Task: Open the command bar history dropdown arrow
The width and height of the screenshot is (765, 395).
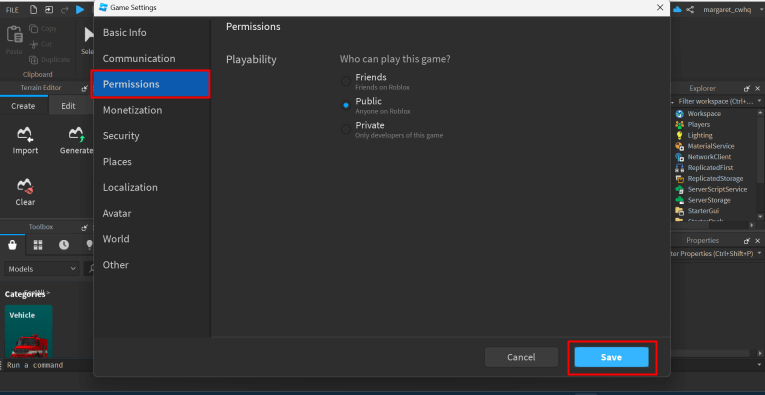Action: click(759, 365)
